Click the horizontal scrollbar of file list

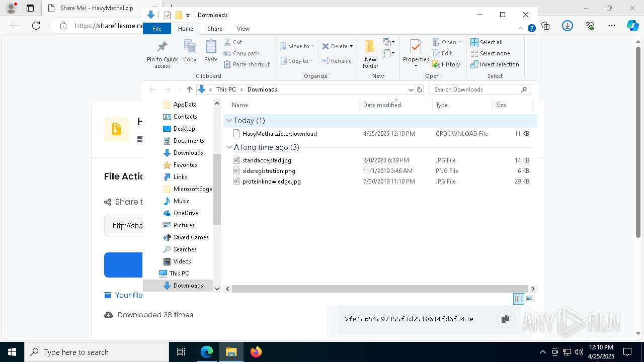pyautogui.click(x=380, y=289)
